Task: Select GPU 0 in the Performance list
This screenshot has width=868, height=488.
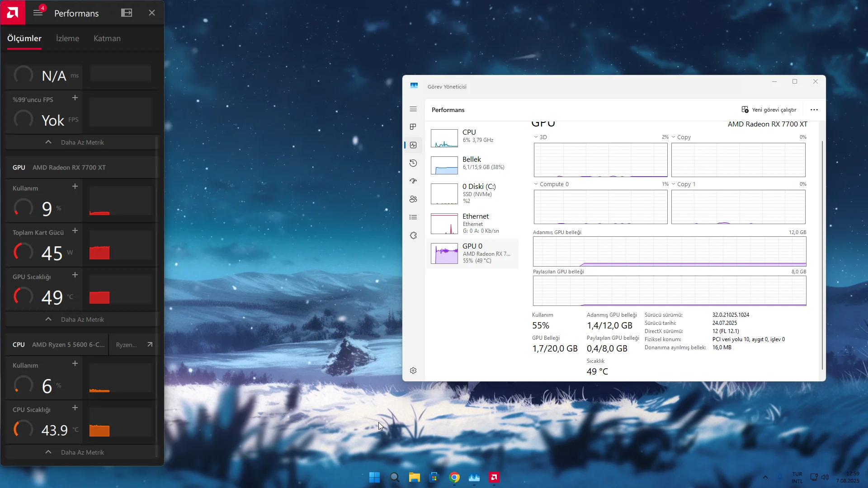Action: 473,253
